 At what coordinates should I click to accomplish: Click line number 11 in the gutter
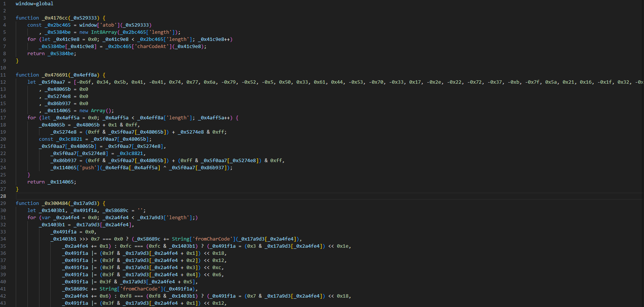click(3, 75)
